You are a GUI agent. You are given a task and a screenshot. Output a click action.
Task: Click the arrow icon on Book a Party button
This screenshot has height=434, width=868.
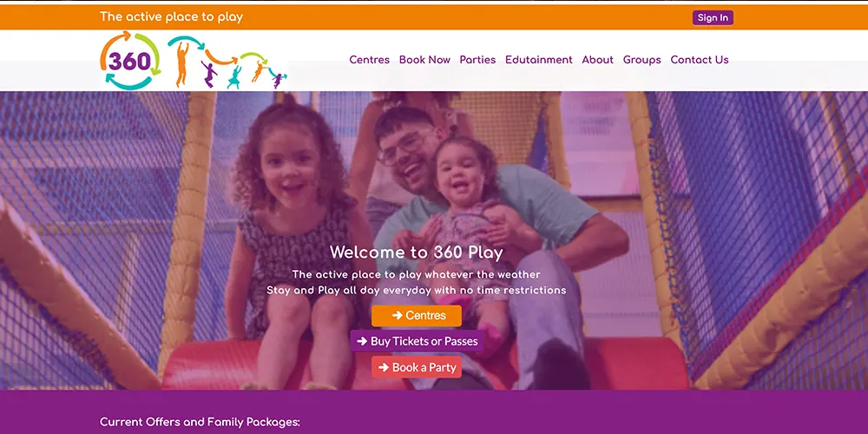384,367
